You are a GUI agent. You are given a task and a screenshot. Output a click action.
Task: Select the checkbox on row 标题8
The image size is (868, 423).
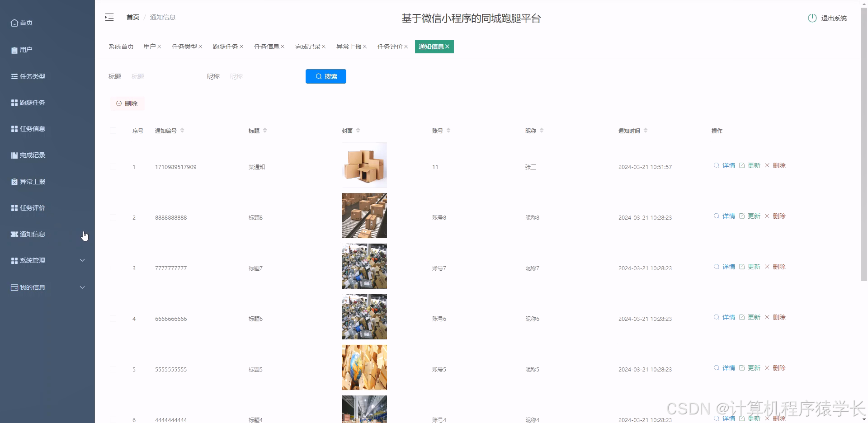pos(113,217)
